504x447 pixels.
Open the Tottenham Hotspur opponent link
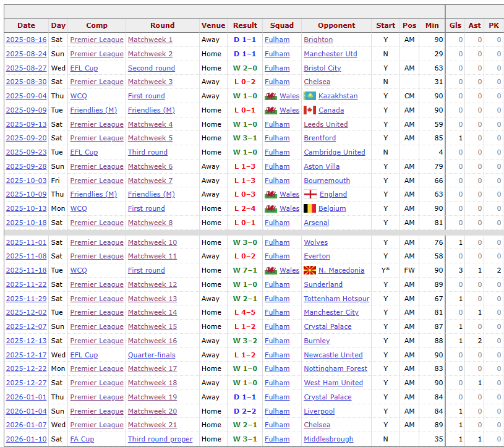click(x=336, y=299)
